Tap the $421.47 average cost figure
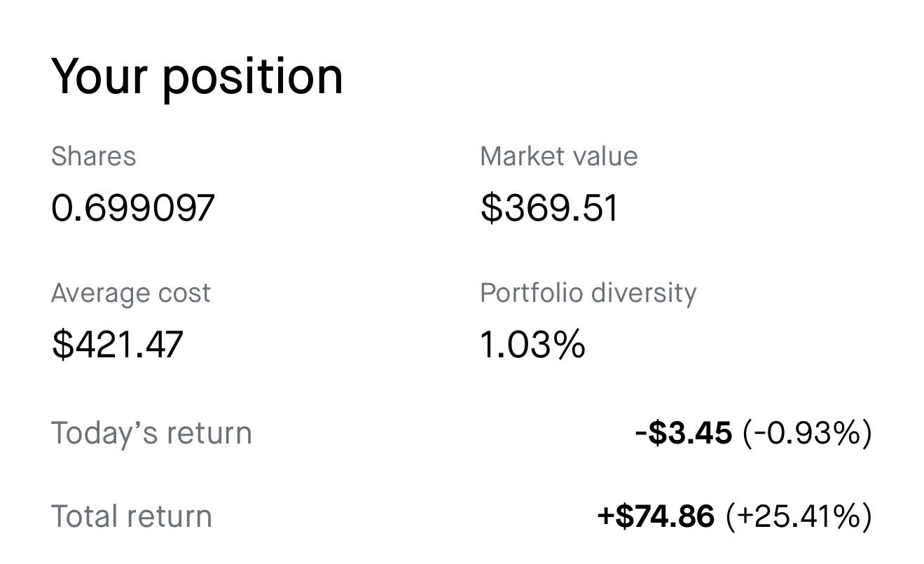 point(118,344)
